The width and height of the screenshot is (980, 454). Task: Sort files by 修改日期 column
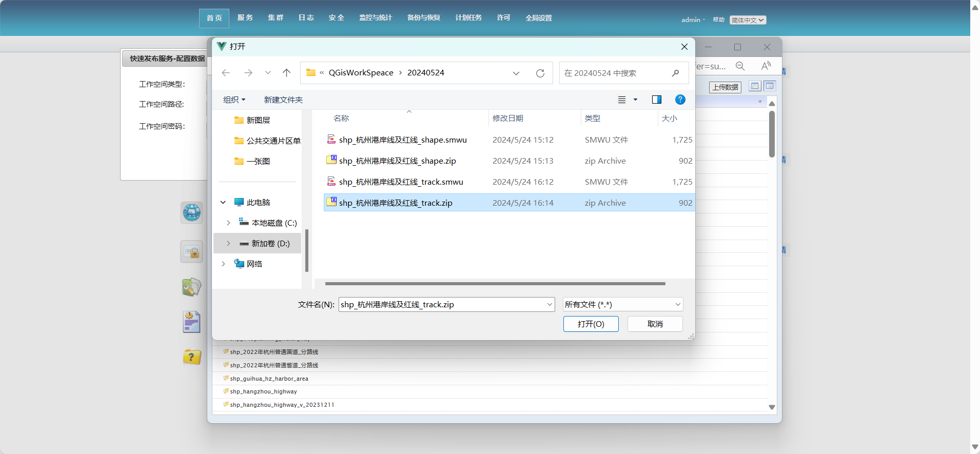pyautogui.click(x=508, y=118)
